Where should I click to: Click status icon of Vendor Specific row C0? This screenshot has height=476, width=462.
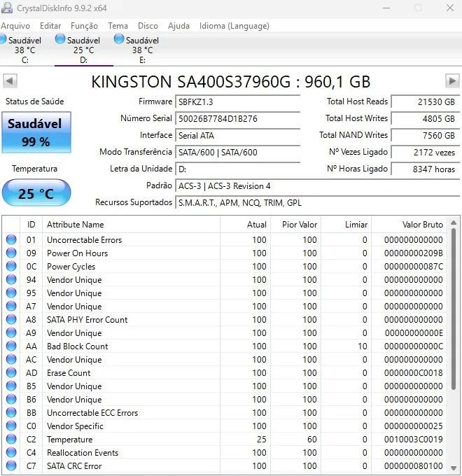pyautogui.click(x=11, y=426)
